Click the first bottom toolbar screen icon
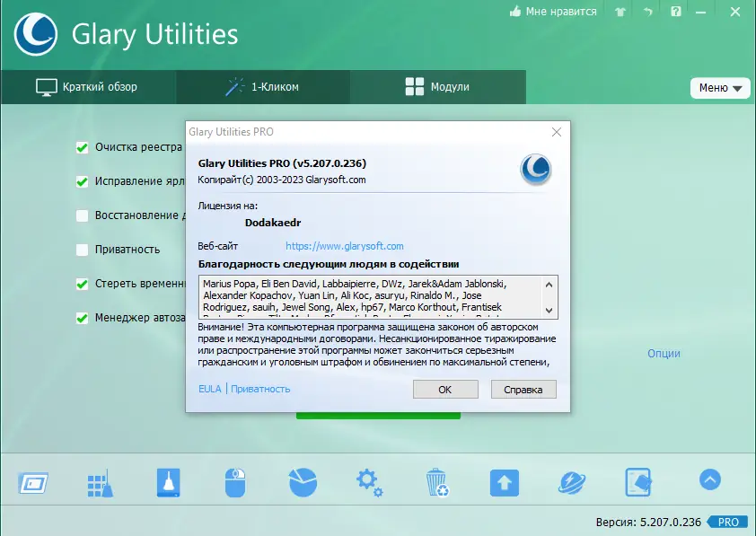This screenshot has width=756, height=536. click(x=33, y=483)
